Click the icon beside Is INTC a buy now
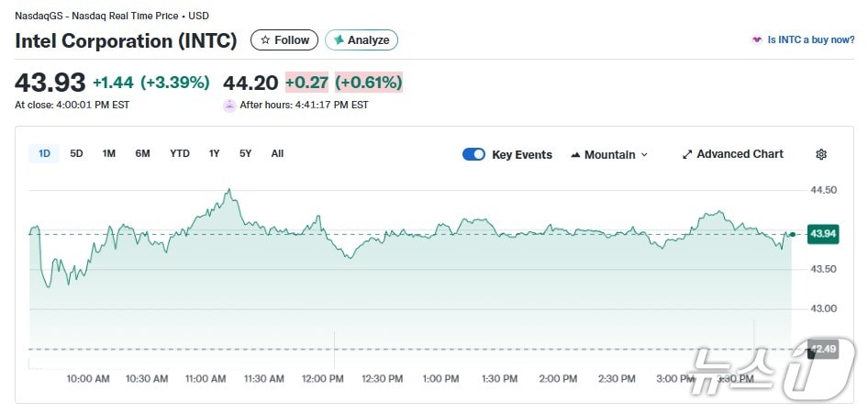This screenshot has height=413, width=868. click(757, 40)
